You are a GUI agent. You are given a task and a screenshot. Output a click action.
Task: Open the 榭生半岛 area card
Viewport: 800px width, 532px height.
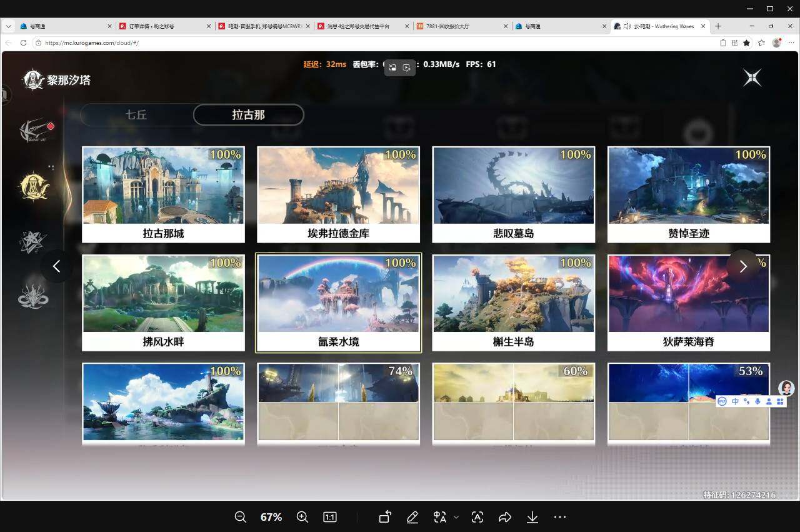(513, 303)
